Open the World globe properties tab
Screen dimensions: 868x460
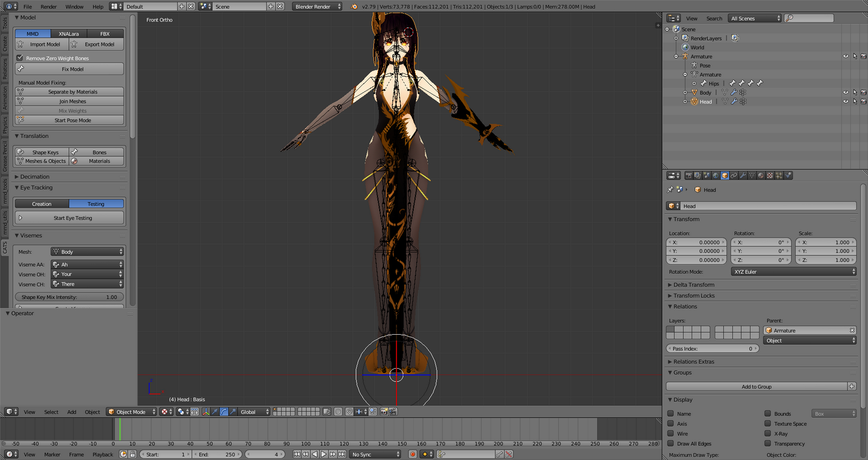pyautogui.click(x=715, y=175)
